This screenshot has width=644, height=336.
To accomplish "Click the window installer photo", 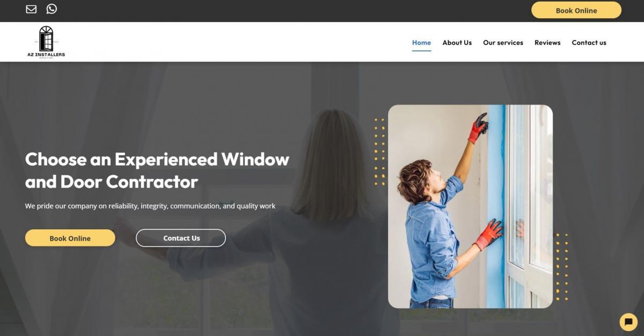I will [x=470, y=206].
